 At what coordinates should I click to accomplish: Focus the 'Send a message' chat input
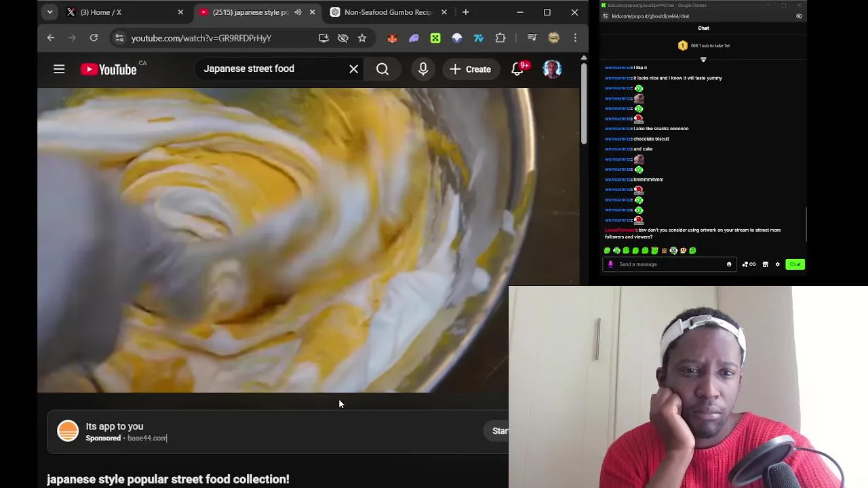click(668, 264)
